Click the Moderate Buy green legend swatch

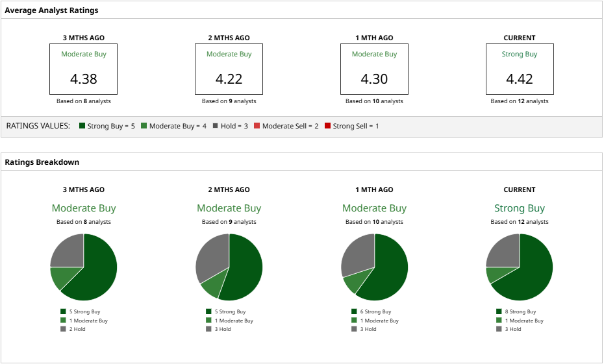click(x=144, y=125)
